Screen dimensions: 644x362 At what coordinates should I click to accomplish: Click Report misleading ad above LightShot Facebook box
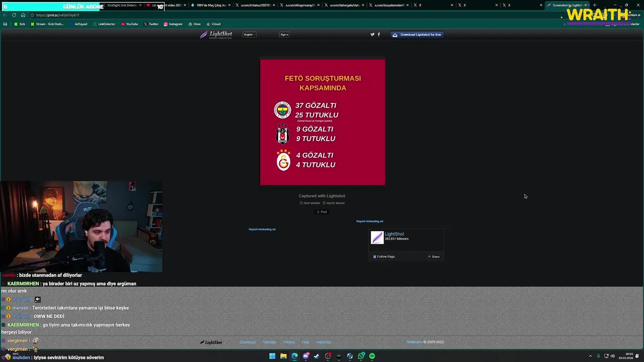(x=370, y=221)
